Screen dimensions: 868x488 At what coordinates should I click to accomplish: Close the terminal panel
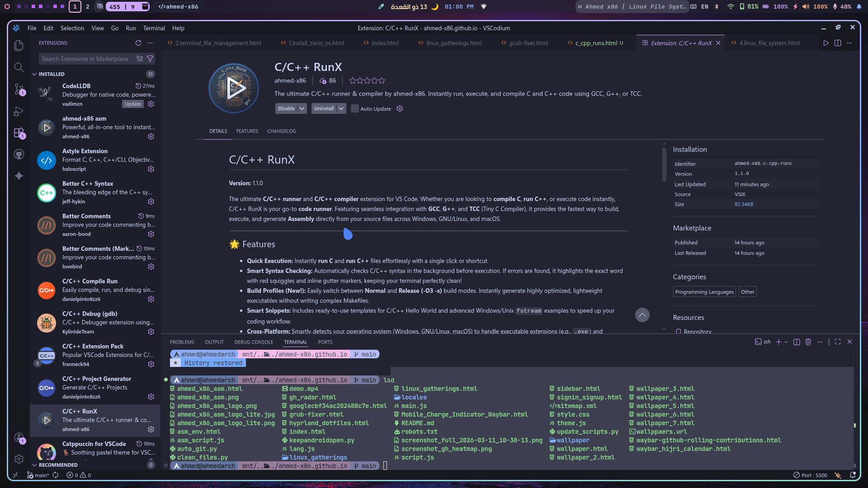pos(849,342)
